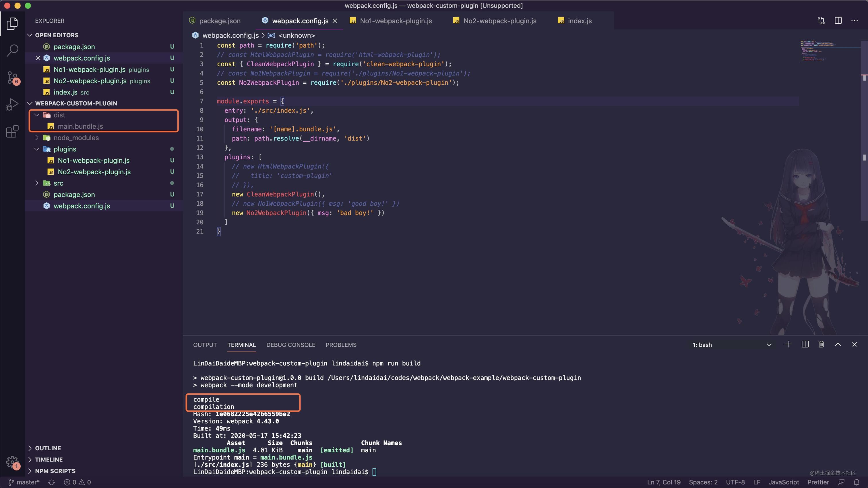Click the <unknown> symbol breadcrumb
The image size is (868, 488).
(x=297, y=35)
